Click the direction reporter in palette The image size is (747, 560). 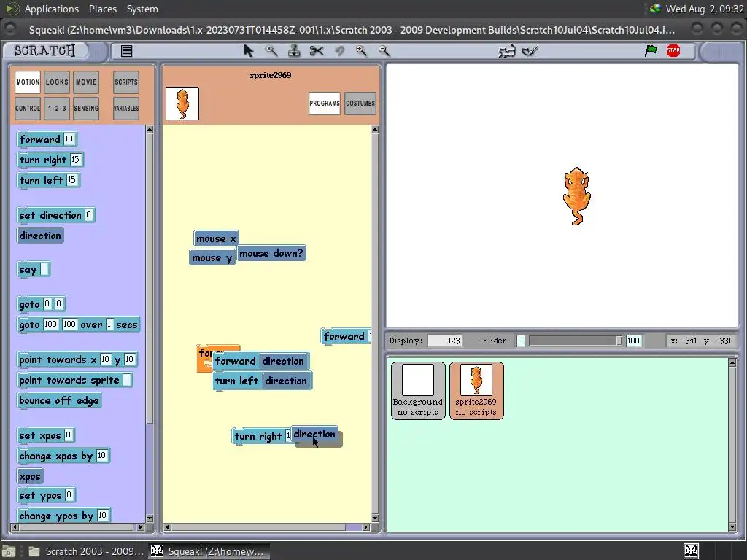pos(41,236)
